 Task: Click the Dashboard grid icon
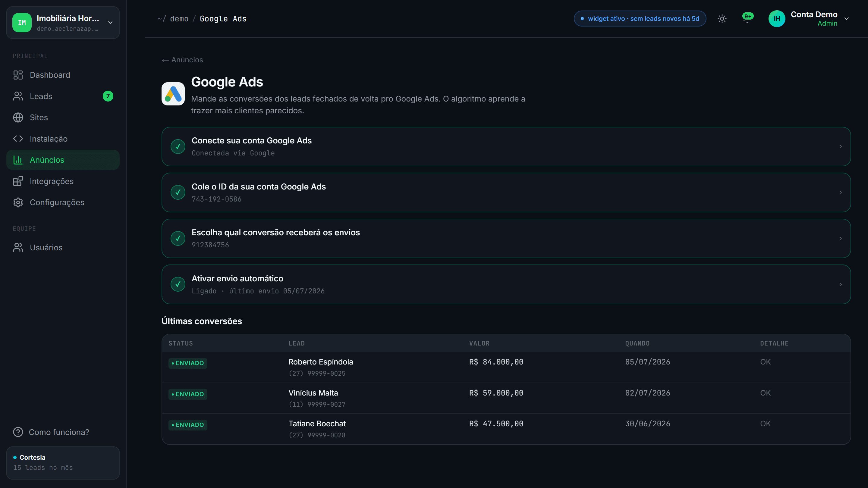tap(18, 75)
